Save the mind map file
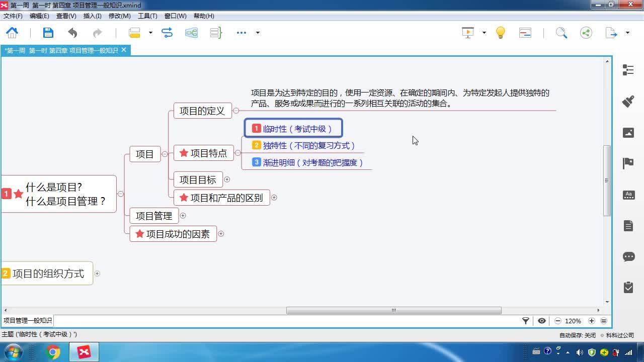The image size is (644, 362). pos(48,33)
